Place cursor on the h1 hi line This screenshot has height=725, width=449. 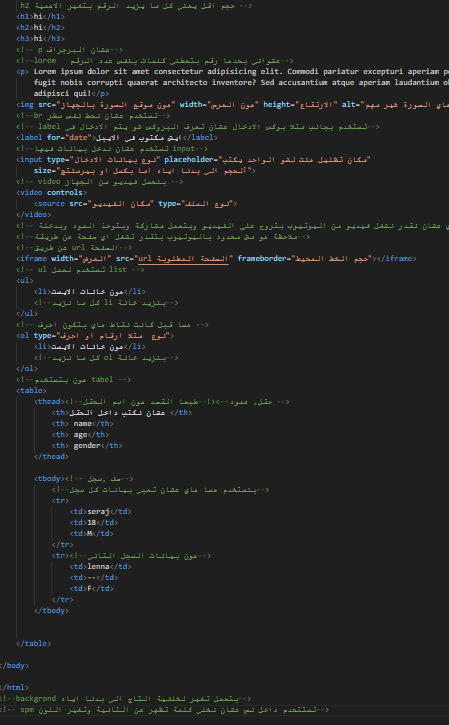(40, 17)
